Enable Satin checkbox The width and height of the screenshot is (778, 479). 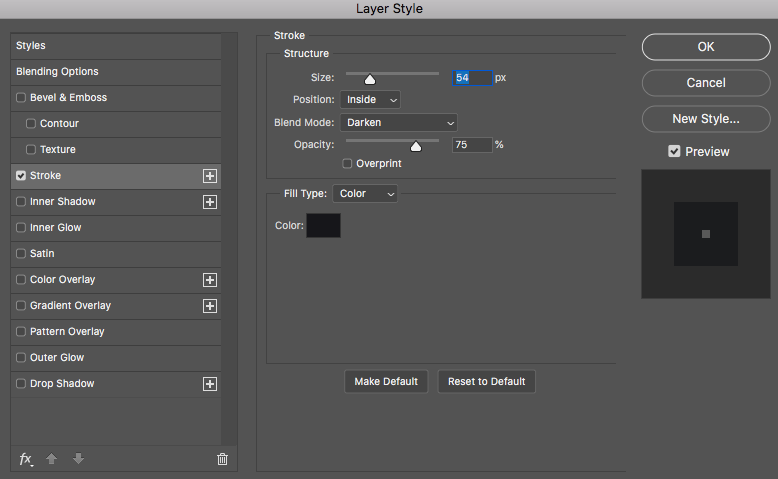point(21,253)
